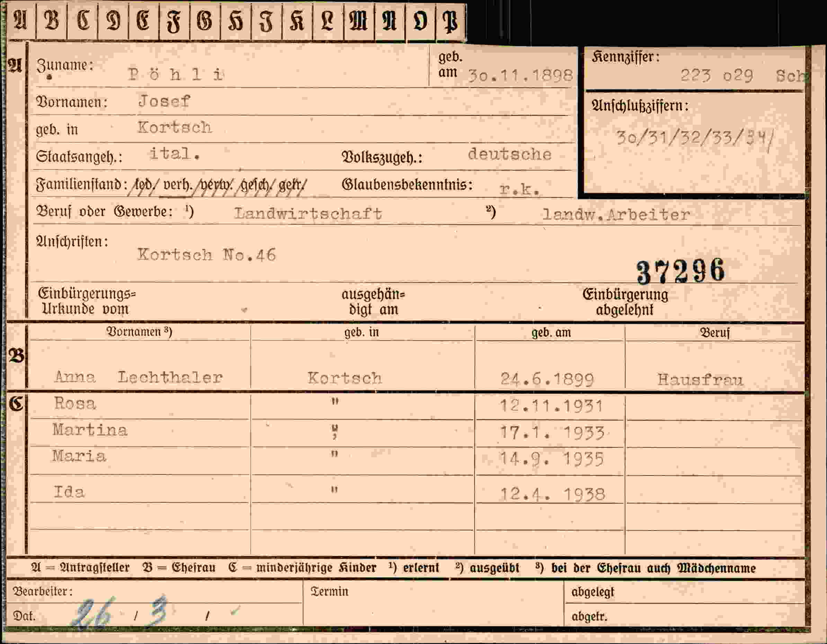This screenshot has height=644, width=827.
Task: Click wife's birth date 24.6.1899
Action: point(547,379)
